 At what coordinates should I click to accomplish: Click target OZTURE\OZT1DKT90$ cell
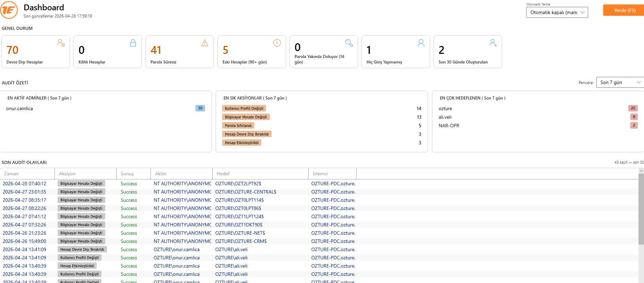[239, 225]
